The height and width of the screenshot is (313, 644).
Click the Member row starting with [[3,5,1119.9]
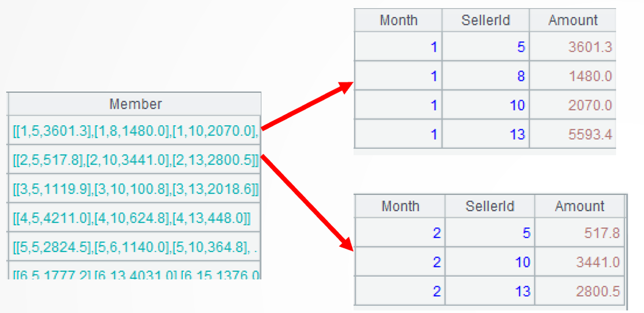[x=135, y=190]
